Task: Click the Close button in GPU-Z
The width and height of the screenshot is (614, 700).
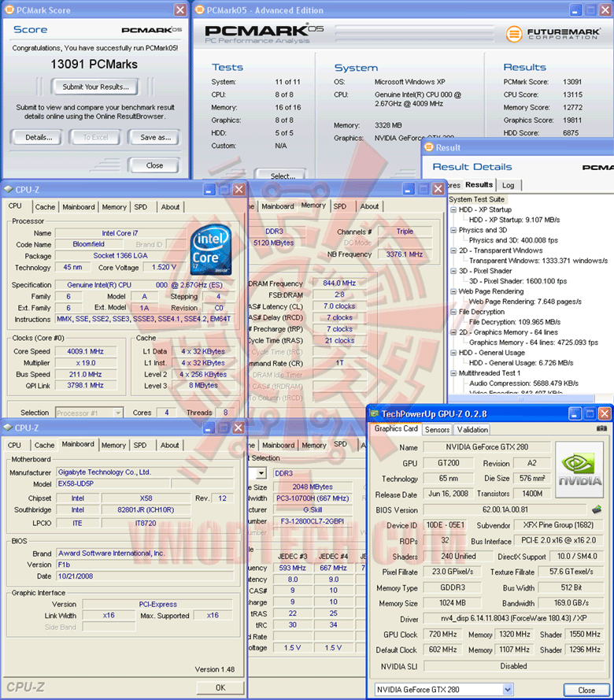Action: (x=586, y=690)
